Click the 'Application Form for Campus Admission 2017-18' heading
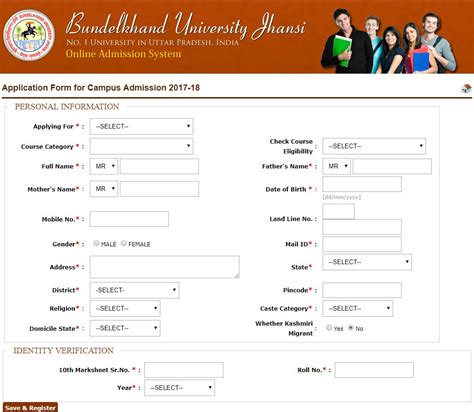This screenshot has height=412, width=474. [x=101, y=88]
